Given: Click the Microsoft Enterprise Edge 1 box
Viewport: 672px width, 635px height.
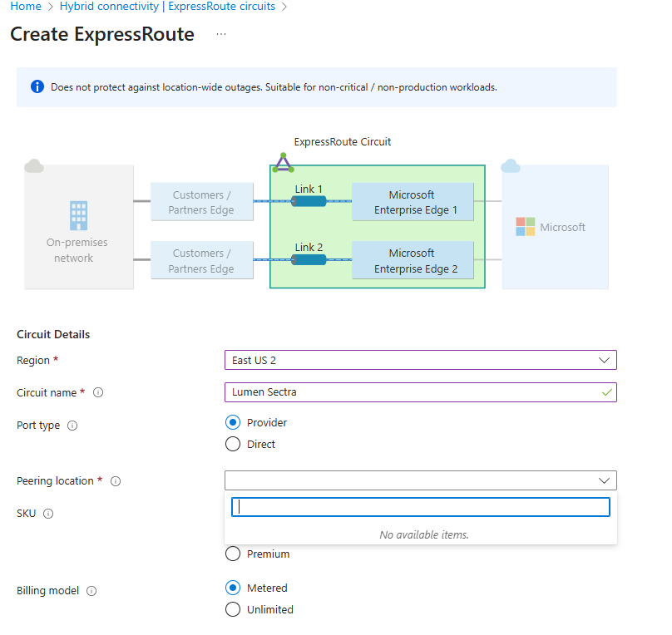Looking at the screenshot, I should (x=413, y=202).
